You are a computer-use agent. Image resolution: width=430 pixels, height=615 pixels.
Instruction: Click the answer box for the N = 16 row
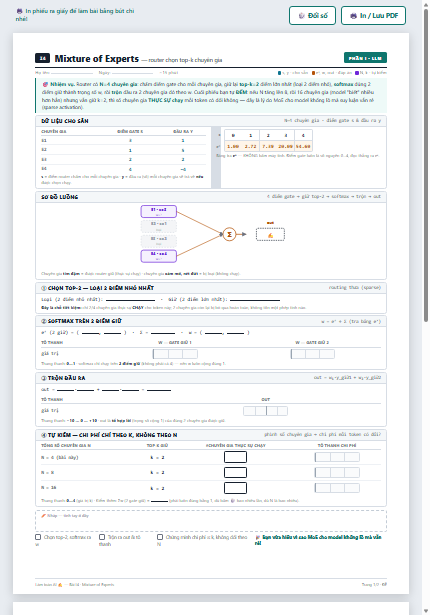point(235,488)
